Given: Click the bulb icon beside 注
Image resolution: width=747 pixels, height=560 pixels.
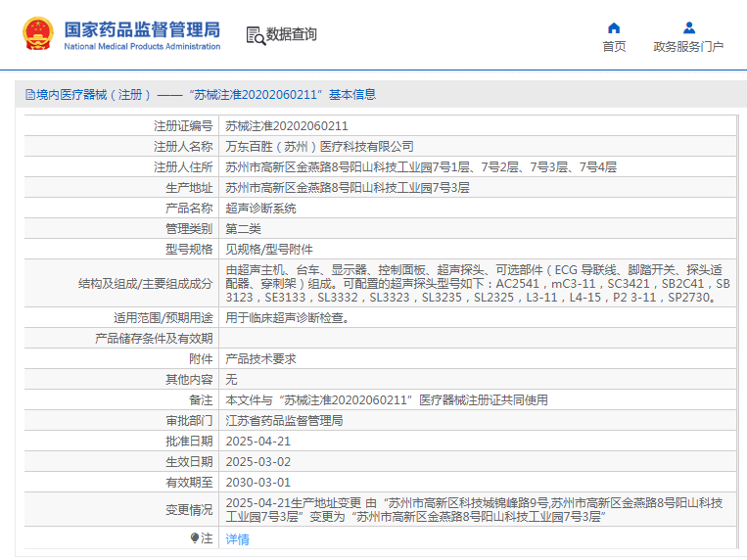Looking at the screenshot, I should click(x=195, y=538).
